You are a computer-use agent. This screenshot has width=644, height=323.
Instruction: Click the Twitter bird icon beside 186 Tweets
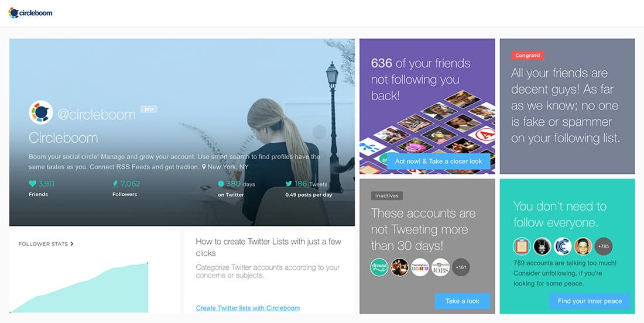289,184
